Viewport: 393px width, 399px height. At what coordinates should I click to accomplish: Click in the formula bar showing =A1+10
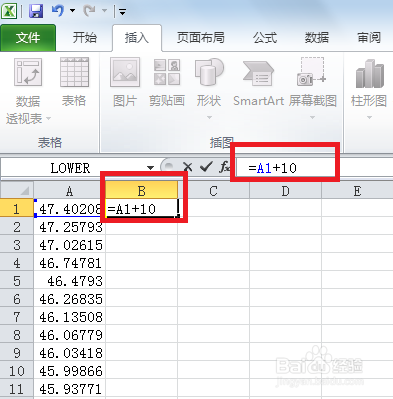(315, 168)
